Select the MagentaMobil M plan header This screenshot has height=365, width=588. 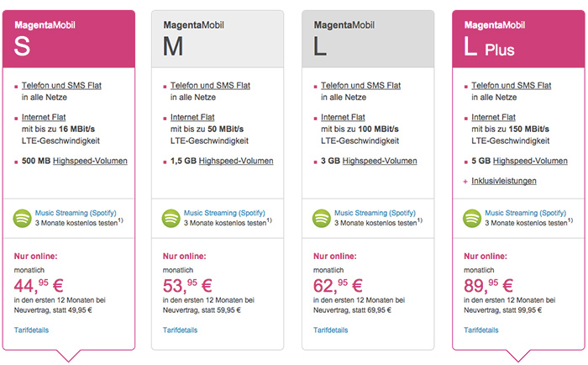[x=218, y=39]
